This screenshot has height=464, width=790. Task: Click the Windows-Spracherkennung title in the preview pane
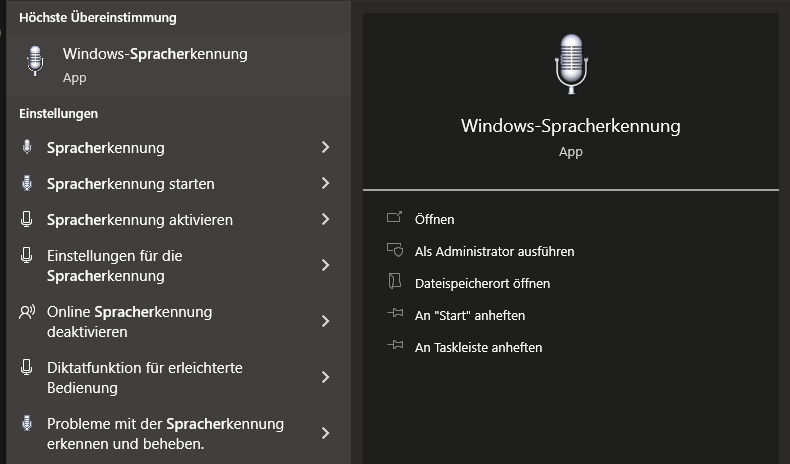click(x=570, y=126)
